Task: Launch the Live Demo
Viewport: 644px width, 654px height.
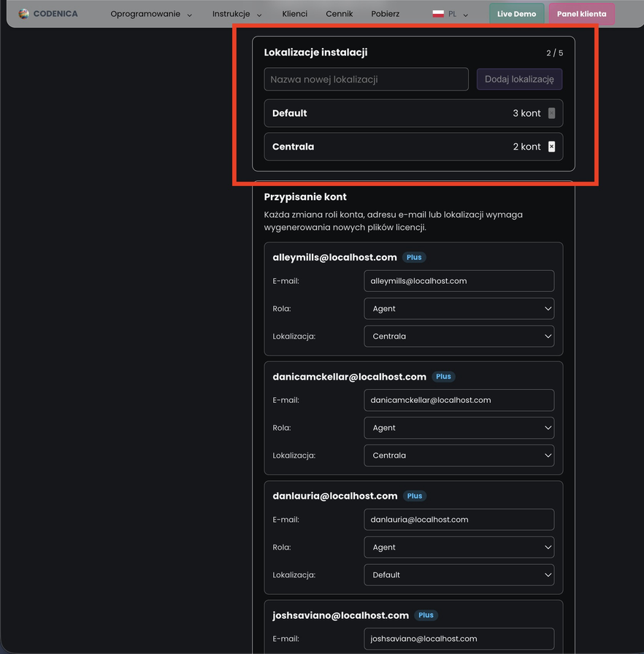Action: [516, 14]
